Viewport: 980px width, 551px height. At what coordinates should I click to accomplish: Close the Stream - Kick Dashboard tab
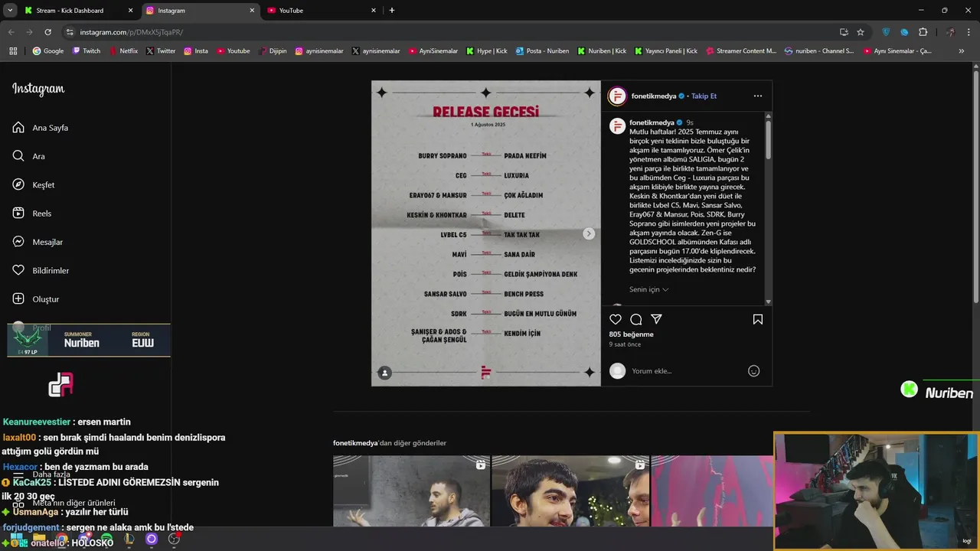[x=130, y=11]
